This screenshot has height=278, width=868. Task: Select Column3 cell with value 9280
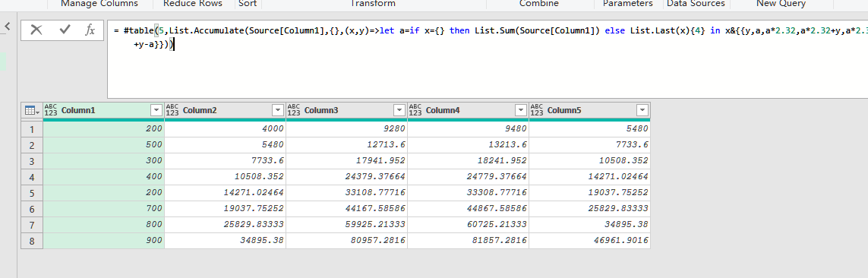(346, 129)
